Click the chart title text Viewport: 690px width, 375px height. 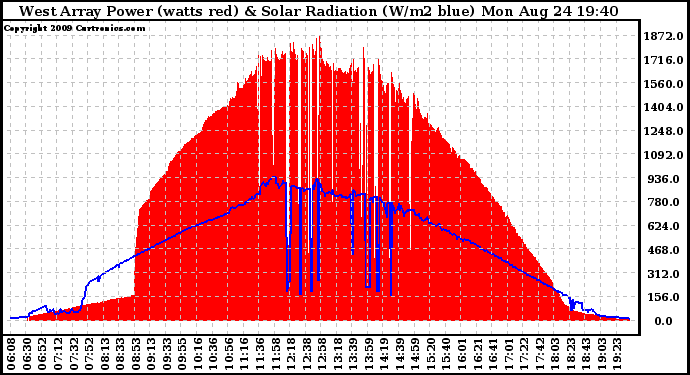click(x=319, y=11)
